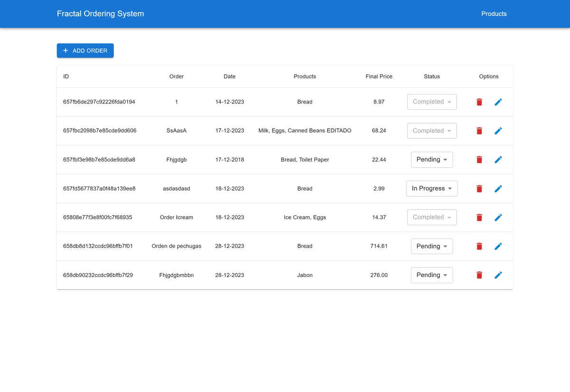Image resolution: width=570 pixels, height=392 pixels.
Task: Edit the Fhjgdgbmbbn order
Action: [498, 275]
